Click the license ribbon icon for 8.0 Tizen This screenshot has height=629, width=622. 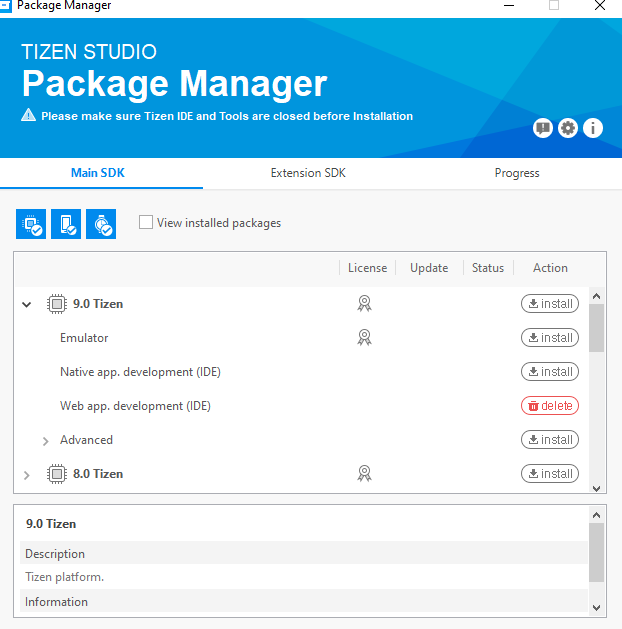click(365, 474)
